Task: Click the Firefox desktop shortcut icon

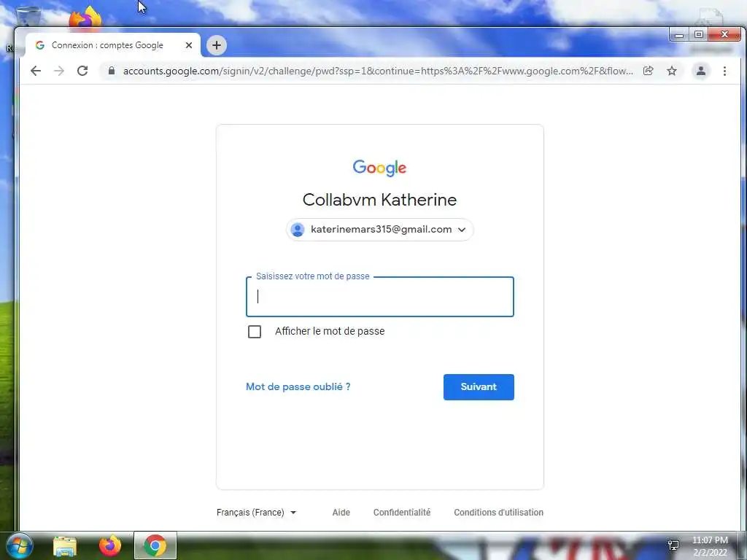Action: [85, 17]
